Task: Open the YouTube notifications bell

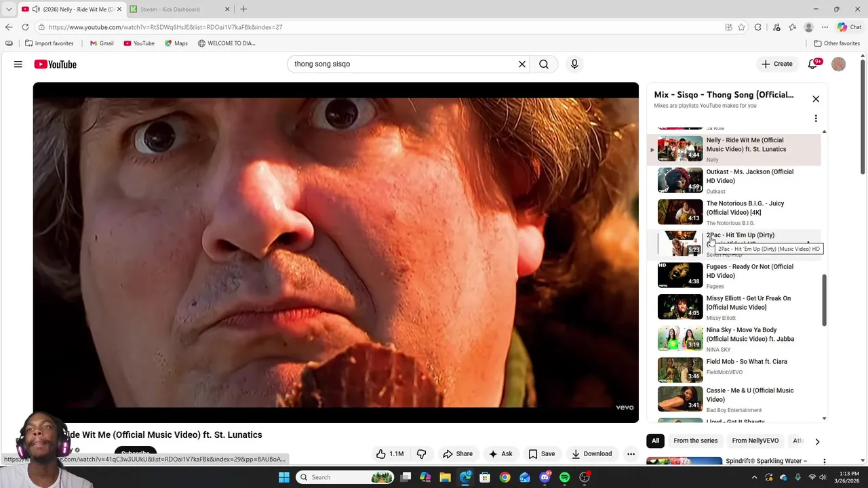Action: [813, 64]
